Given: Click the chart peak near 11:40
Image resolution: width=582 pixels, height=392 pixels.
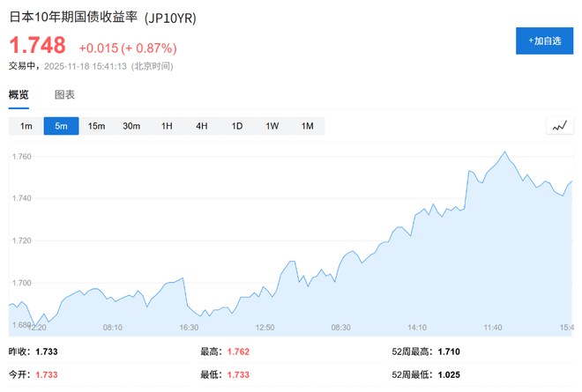Looking at the screenshot, I should (504, 152).
